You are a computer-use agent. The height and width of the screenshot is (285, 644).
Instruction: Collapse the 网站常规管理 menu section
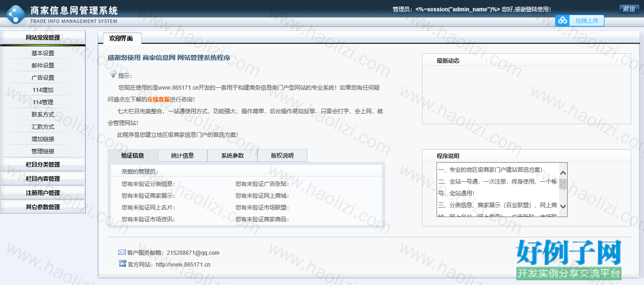pos(43,38)
